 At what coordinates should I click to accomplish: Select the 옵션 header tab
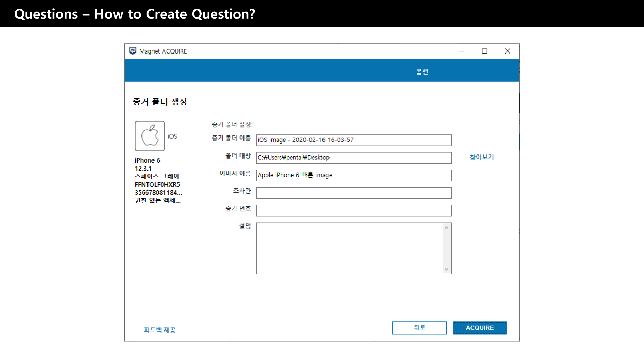pos(422,72)
